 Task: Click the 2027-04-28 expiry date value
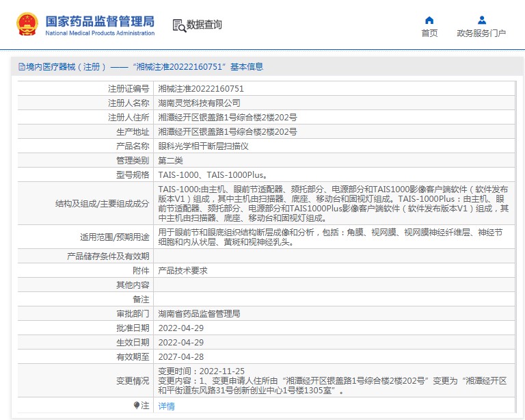click(180, 357)
